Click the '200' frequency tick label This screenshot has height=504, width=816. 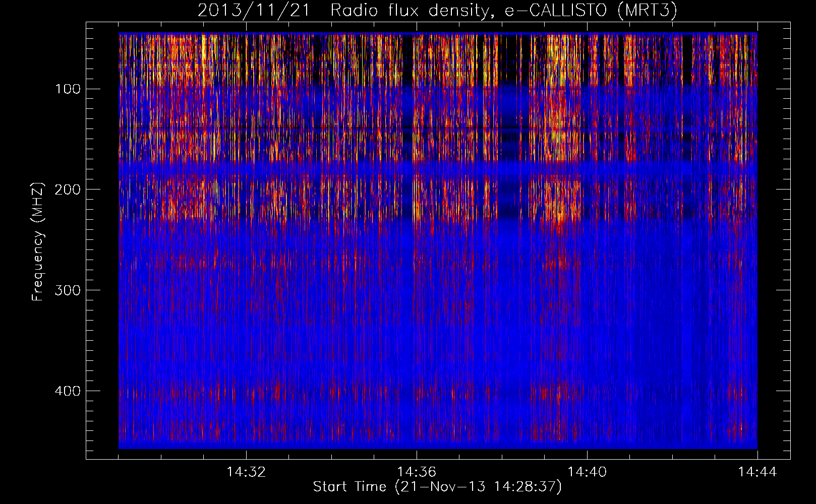click(68, 190)
